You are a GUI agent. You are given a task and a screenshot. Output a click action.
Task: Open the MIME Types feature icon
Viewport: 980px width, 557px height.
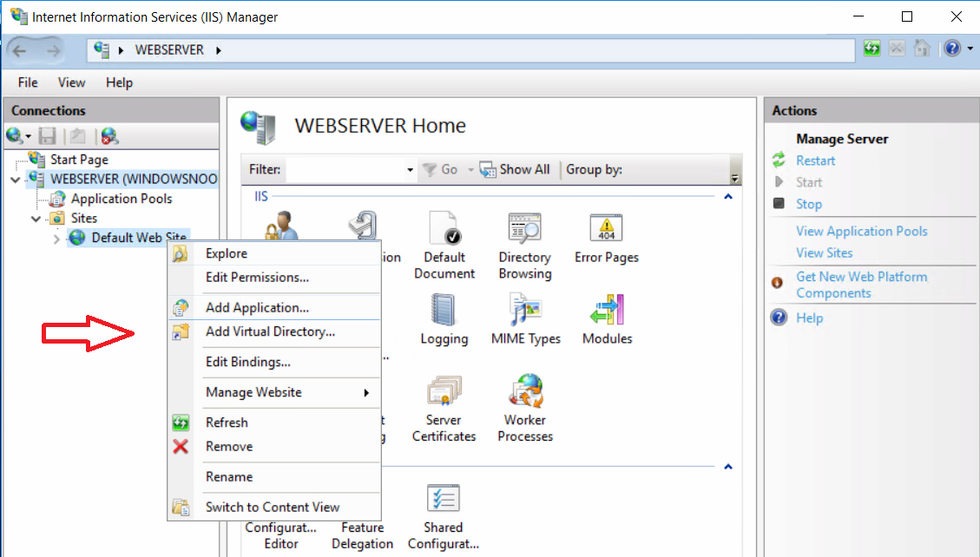point(526,310)
